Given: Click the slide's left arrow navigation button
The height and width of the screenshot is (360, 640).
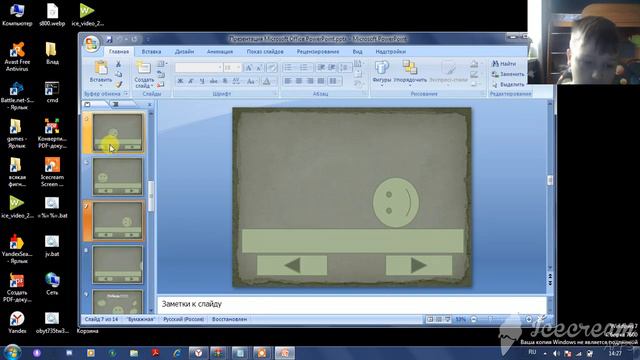Looking at the screenshot, I should (292, 265).
